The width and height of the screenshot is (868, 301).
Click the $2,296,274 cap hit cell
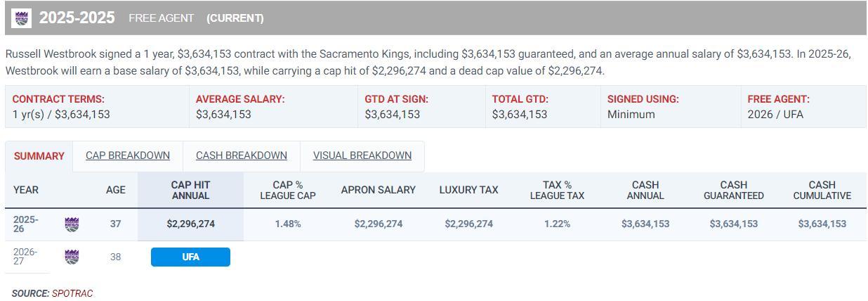coord(190,224)
